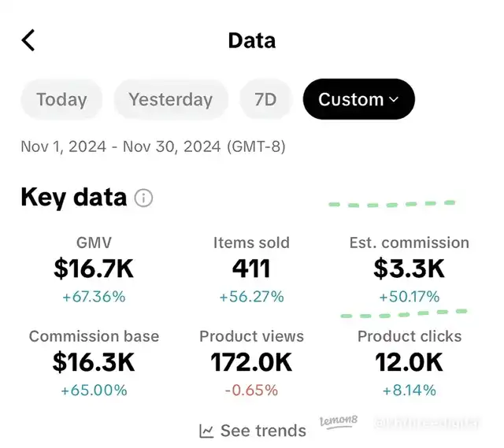Select the Items sold 411 metric
504x448 pixels.
(251, 268)
